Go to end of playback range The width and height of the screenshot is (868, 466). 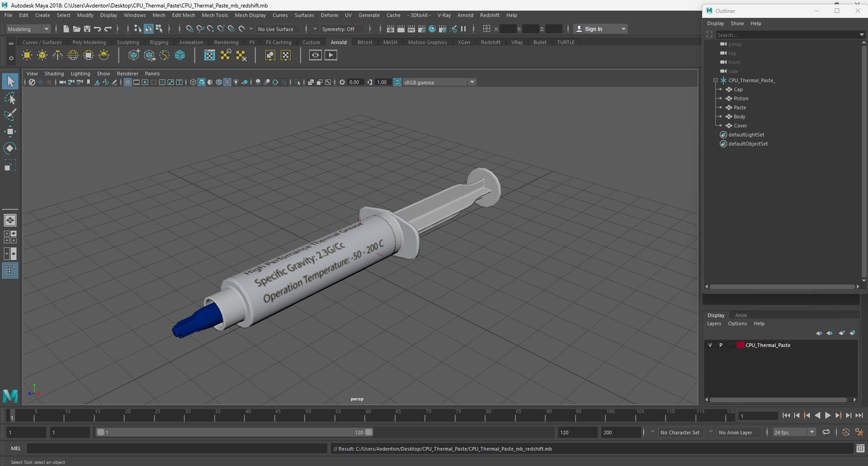pos(859,415)
